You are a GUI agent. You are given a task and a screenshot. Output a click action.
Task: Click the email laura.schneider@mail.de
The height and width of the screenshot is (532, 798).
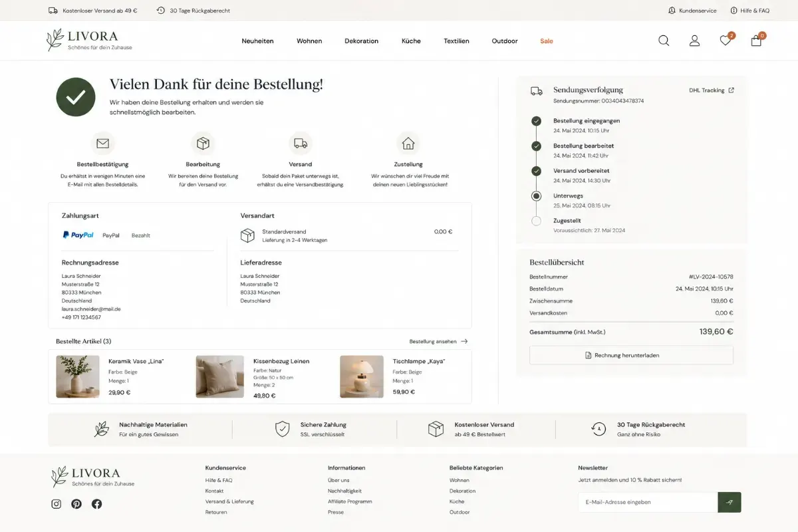91,309
